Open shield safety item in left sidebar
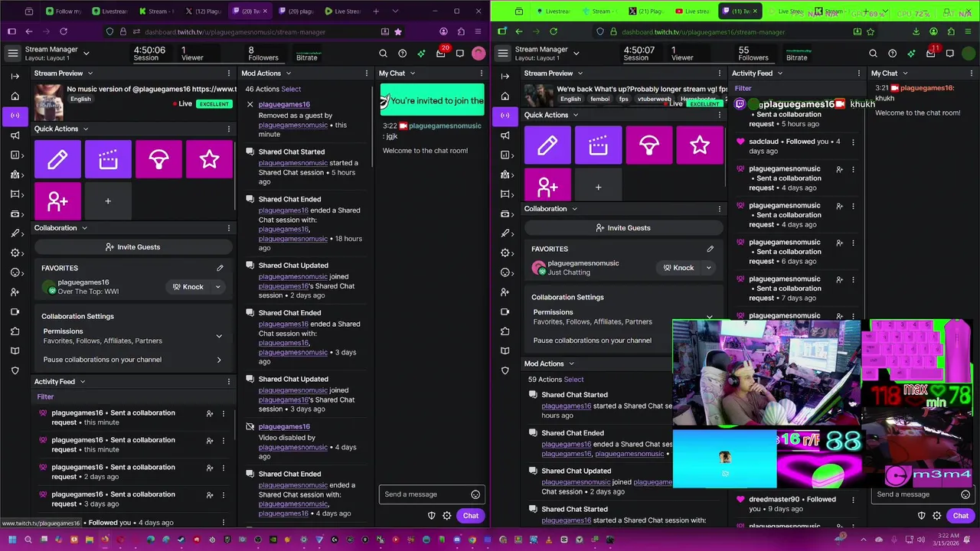Viewport: 980px width, 551px height. [x=15, y=370]
